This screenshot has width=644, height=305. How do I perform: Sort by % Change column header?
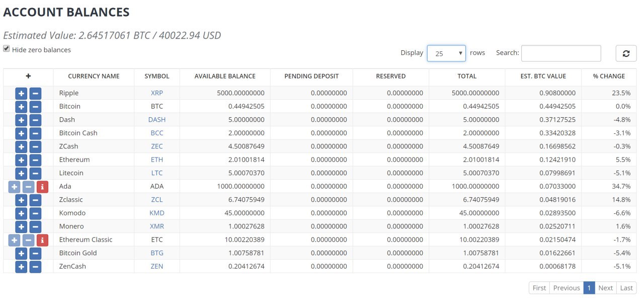[x=609, y=77]
